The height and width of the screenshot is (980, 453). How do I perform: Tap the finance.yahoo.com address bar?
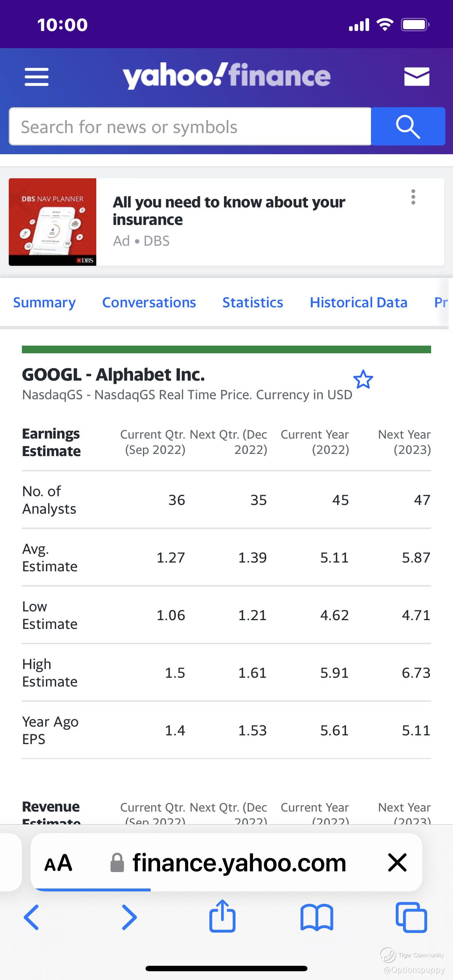[239, 863]
